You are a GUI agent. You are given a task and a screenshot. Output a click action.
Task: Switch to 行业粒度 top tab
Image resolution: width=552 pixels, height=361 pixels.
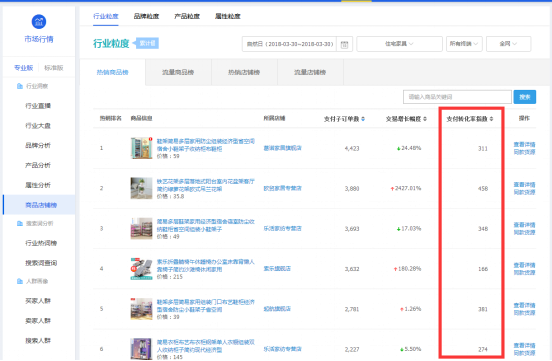click(x=106, y=16)
